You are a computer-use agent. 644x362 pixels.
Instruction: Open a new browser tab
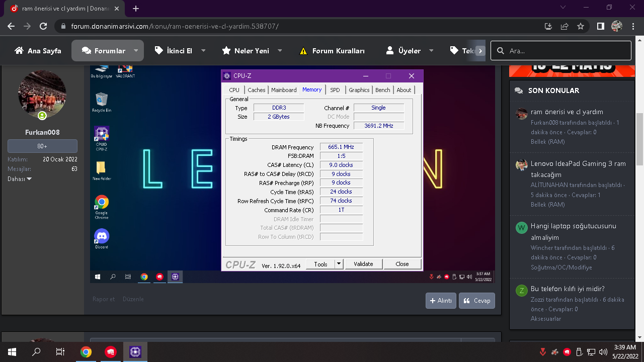click(136, 9)
